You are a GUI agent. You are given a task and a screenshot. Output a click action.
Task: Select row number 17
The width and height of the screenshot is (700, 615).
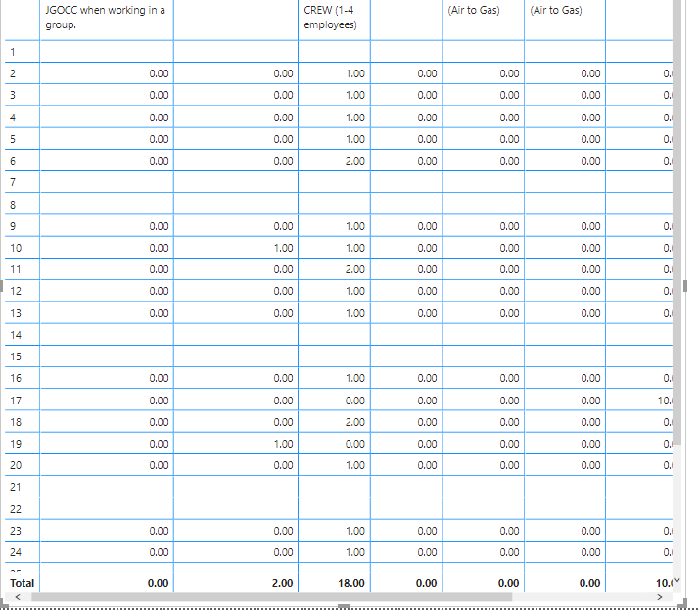click(x=16, y=401)
